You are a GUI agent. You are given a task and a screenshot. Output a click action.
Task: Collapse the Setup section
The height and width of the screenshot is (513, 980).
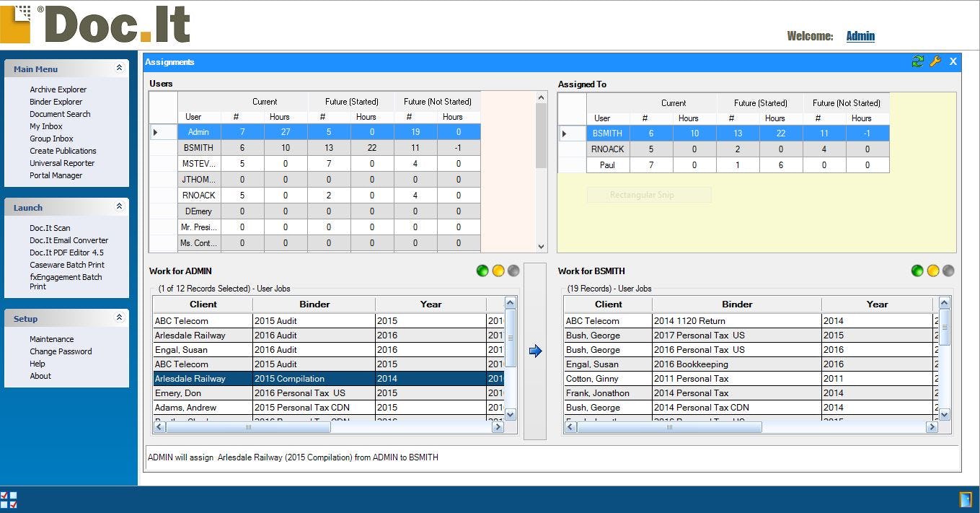[119, 318]
